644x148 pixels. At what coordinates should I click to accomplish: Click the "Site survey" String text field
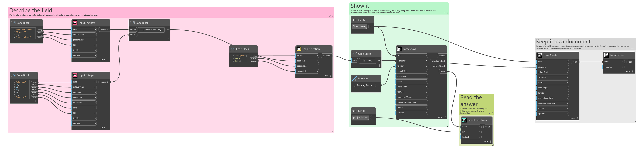pos(360,27)
